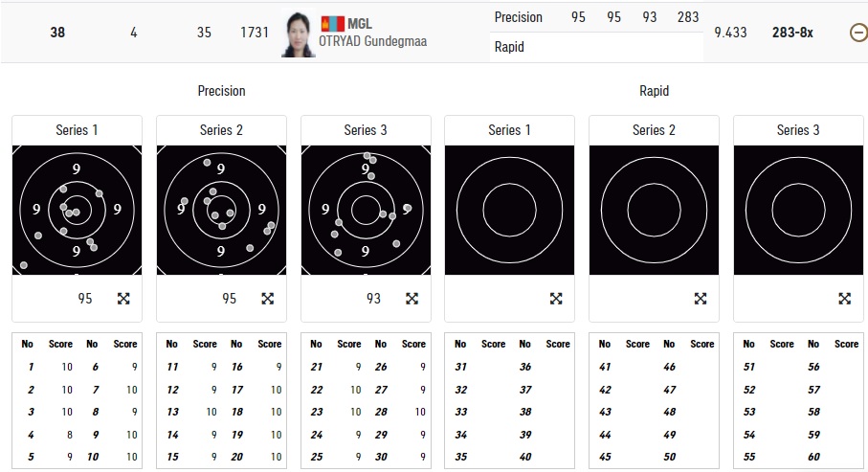Click Precision Series 3 target image

coord(366,210)
